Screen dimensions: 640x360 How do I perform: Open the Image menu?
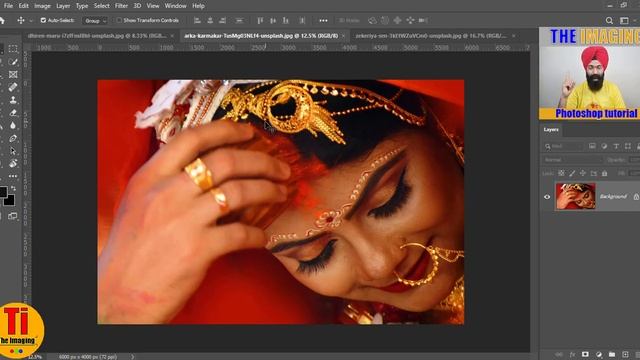point(42,6)
